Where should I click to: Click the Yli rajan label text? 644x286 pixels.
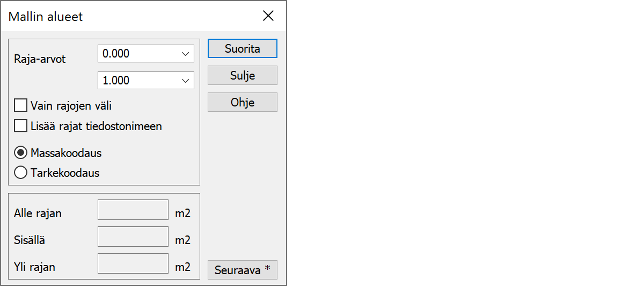coord(34,267)
